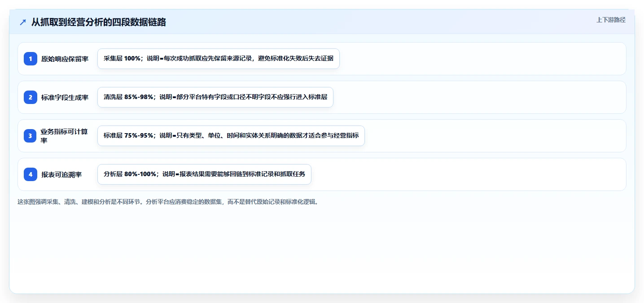644x303 pixels.
Task: Click the 清洗层 85%-98% description box
Action: (x=215, y=97)
